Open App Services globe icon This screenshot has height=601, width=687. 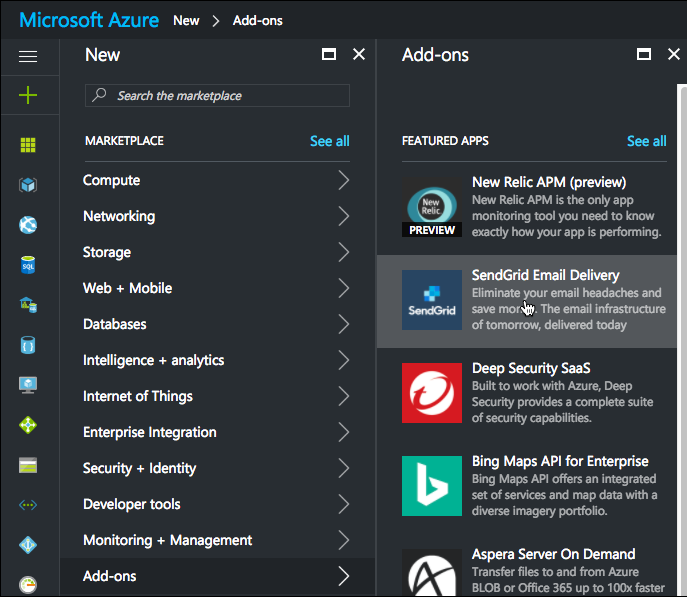pos(28,225)
